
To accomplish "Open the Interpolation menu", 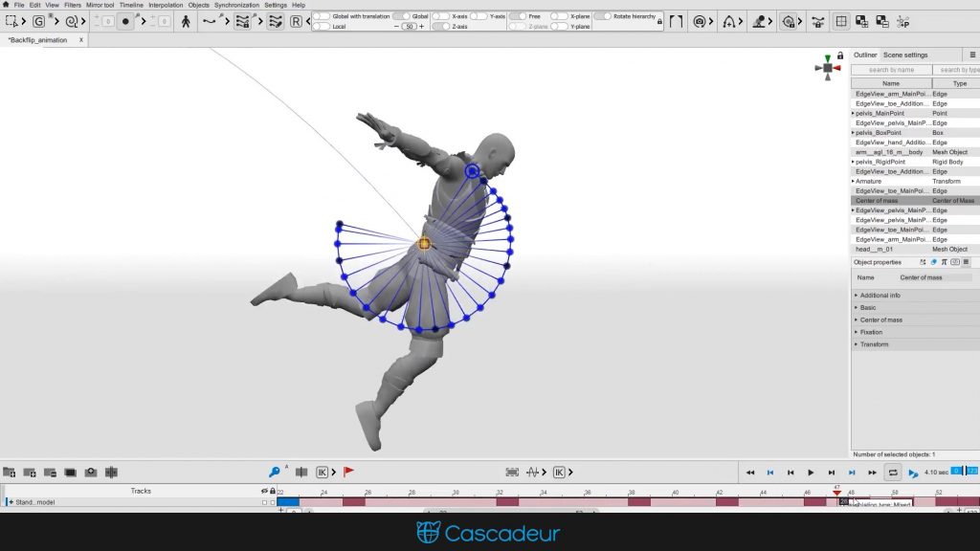I will (165, 4).
